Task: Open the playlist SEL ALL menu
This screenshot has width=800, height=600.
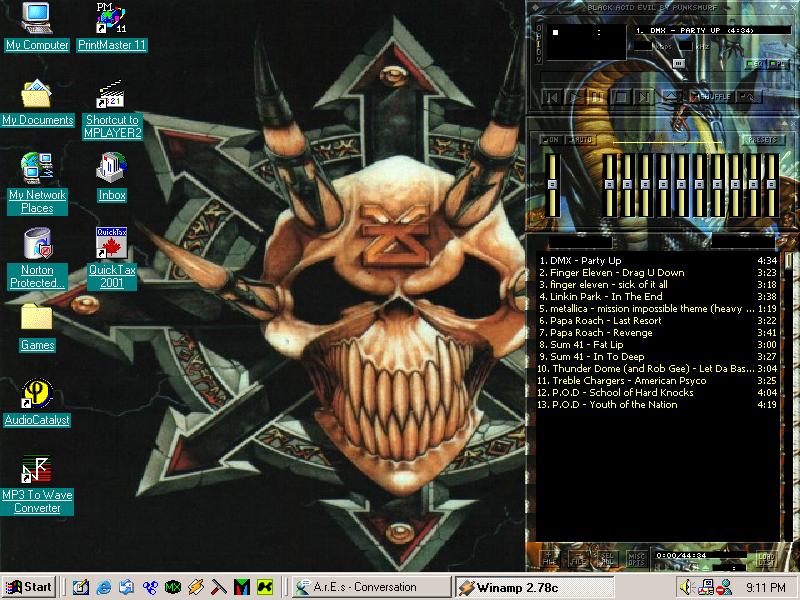Action: coord(607,558)
